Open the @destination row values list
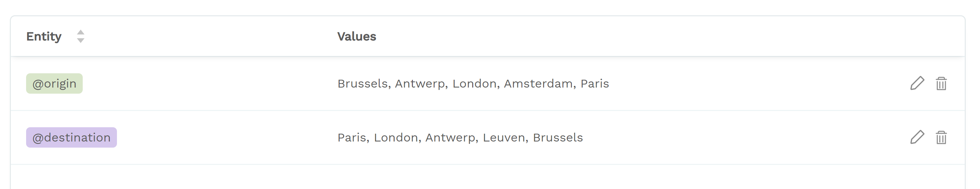This screenshot has height=189, width=980. click(x=460, y=137)
